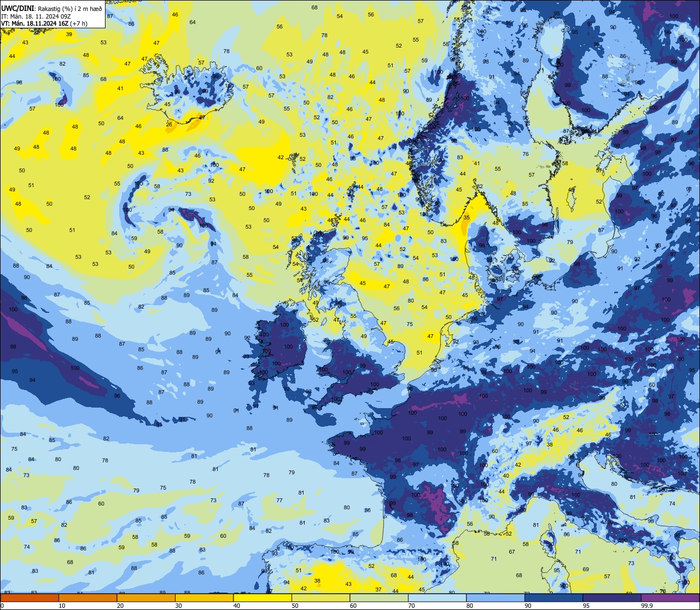Click the "99.9" legend scale label
Image resolution: width=700 pixels, height=610 pixels.
coord(647,606)
